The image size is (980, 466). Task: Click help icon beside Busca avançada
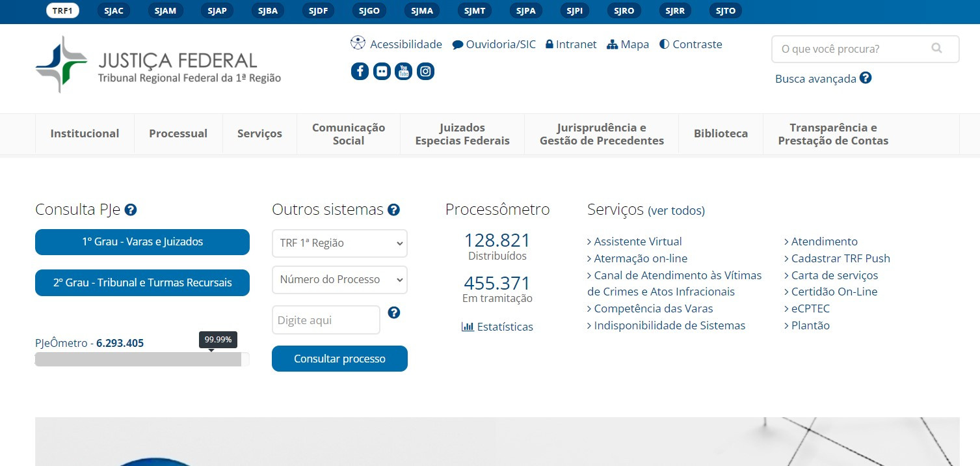pos(865,78)
